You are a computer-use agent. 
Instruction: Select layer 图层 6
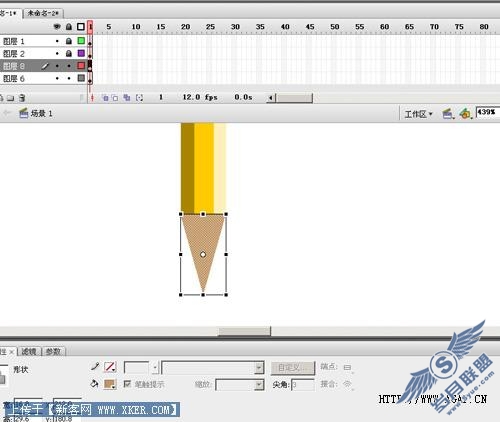coord(14,79)
